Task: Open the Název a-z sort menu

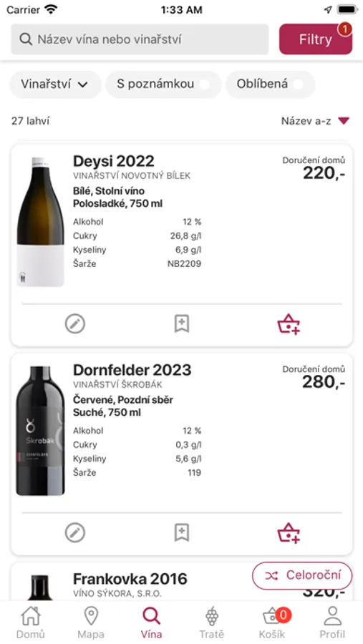Action: point(315,121)
